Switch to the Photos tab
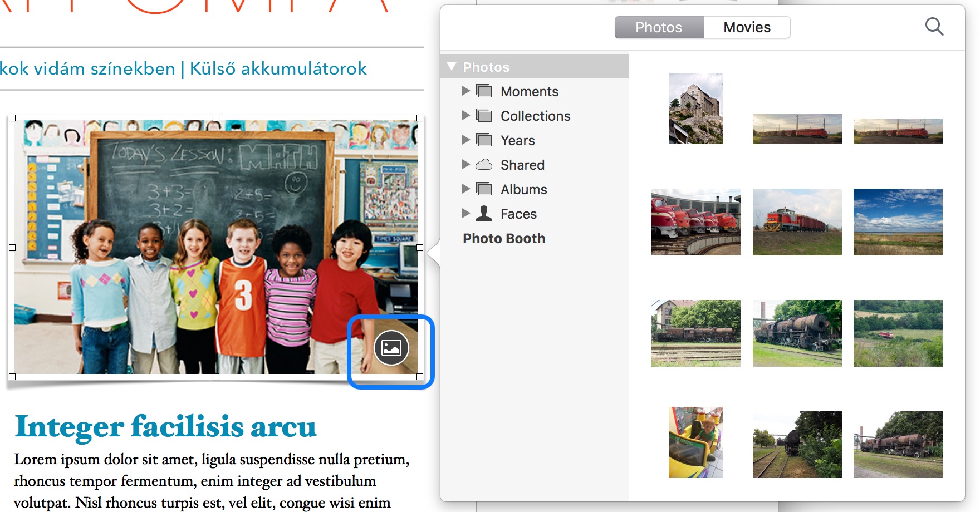This screenshot has height=512, width=980. tap(659, 27)
